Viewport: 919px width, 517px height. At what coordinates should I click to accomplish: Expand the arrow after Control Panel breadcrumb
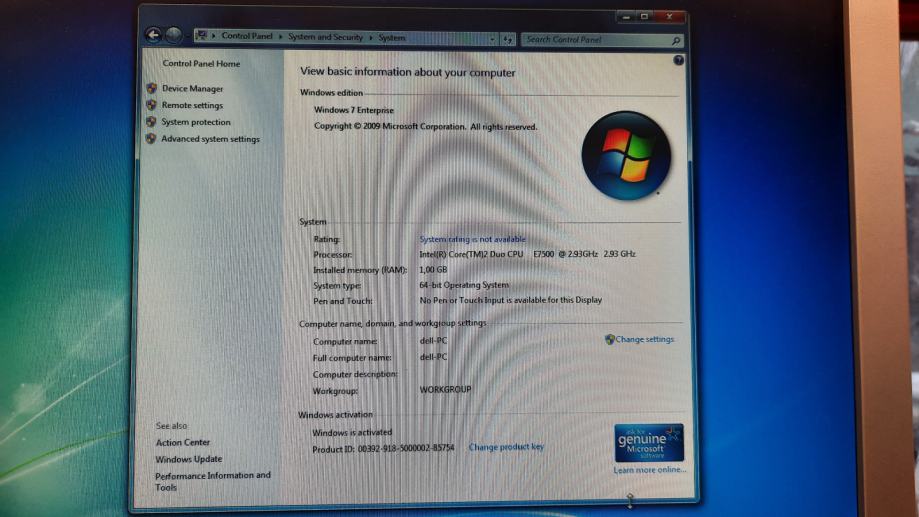click(x=280, y=37)
